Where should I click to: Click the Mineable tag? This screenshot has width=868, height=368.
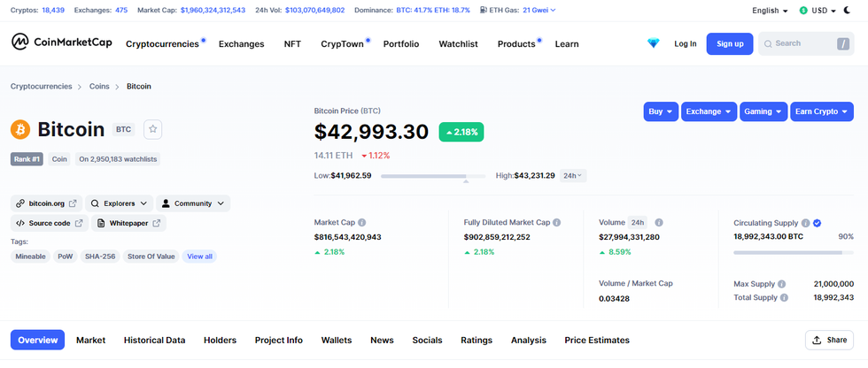[30, 257]
